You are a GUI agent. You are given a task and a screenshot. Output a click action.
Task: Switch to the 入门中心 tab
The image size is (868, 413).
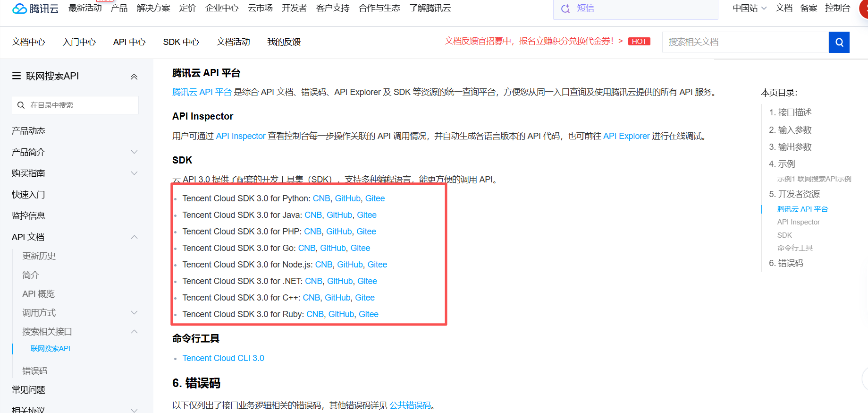point(79,42)
